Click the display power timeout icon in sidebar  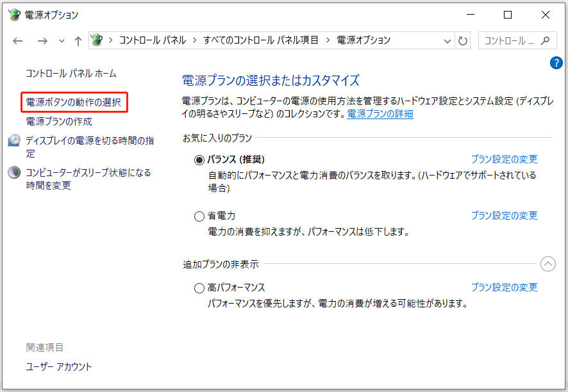click(x=14, y=139)
